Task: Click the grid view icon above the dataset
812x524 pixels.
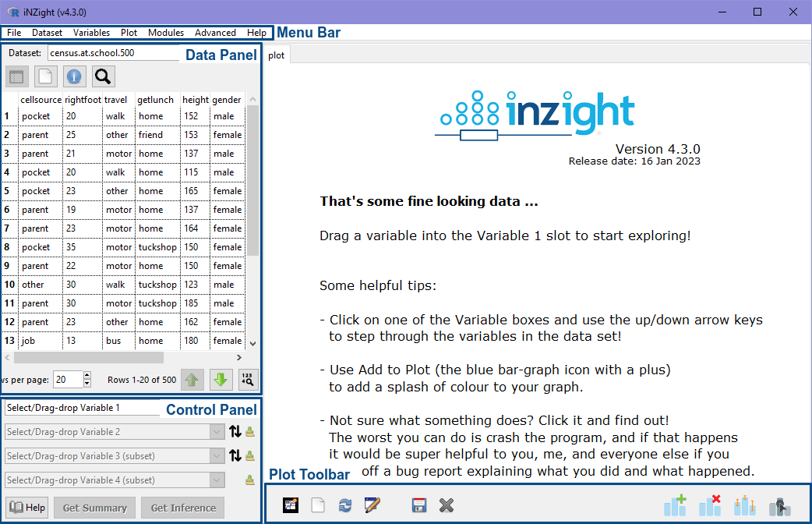Action: coord(16,76)
